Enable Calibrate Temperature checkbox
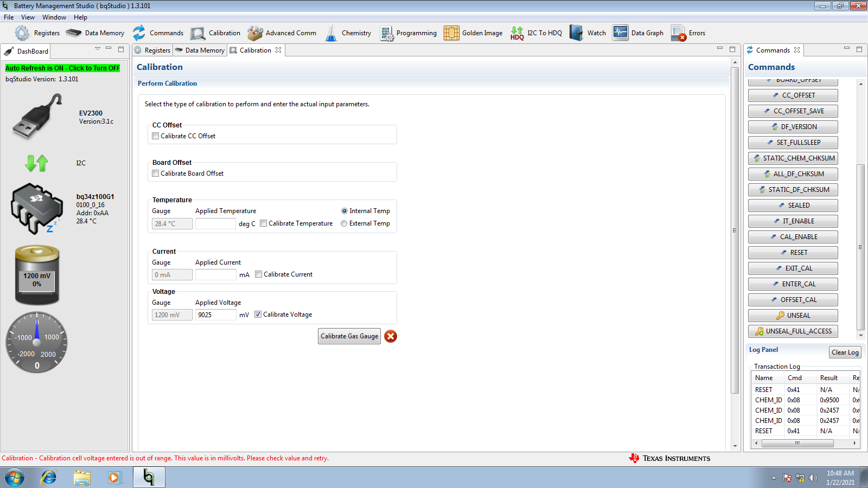The image size is (868, 488). point(264,223)
